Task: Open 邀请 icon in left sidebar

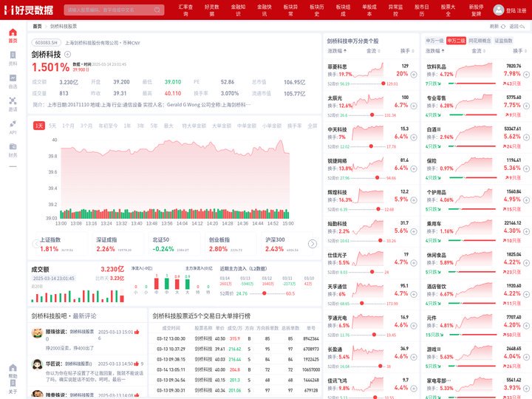Action: point(13,100)
